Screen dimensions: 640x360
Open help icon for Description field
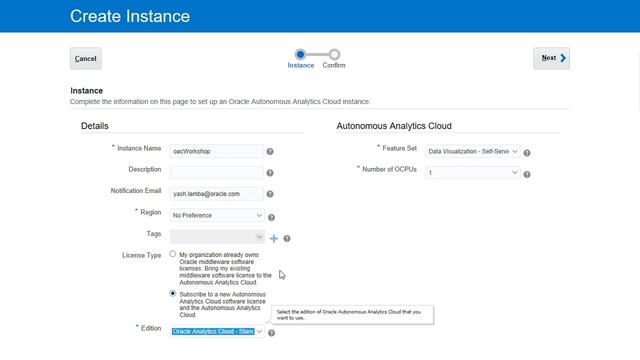(270, 173)
